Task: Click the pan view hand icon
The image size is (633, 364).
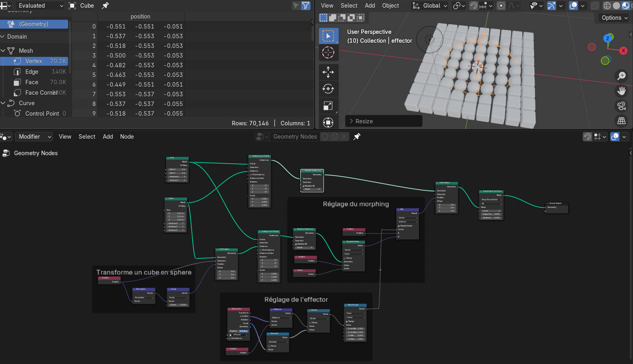Action: [x=622, y=91]
